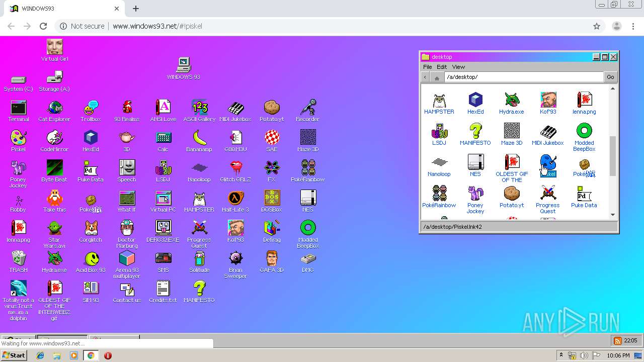Select Progress Quest in folder window

[x=548, y=200]
